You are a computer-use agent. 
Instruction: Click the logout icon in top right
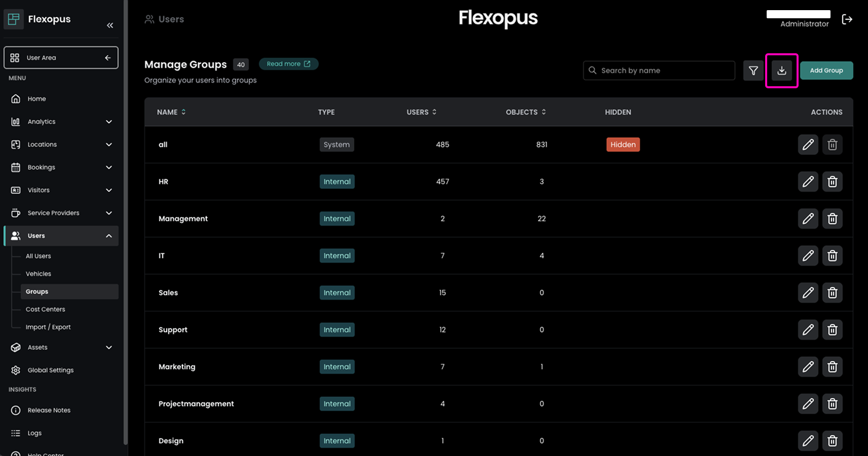tap(847, 19)
